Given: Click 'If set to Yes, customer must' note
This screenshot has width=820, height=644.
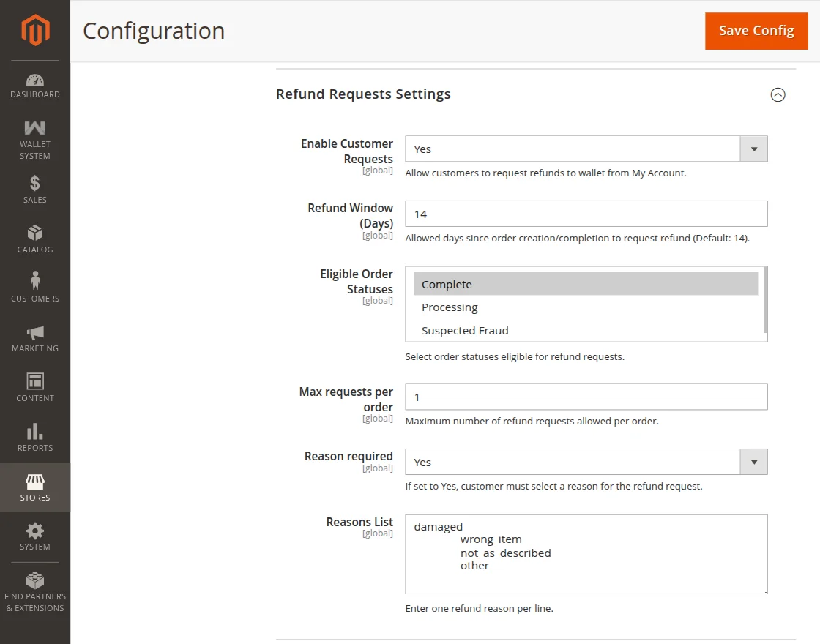Looking at the screenshot, I should pos(553,486).
